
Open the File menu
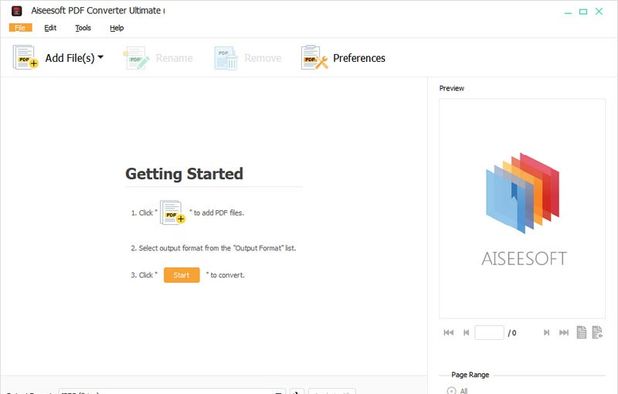[x=20, y=28]
